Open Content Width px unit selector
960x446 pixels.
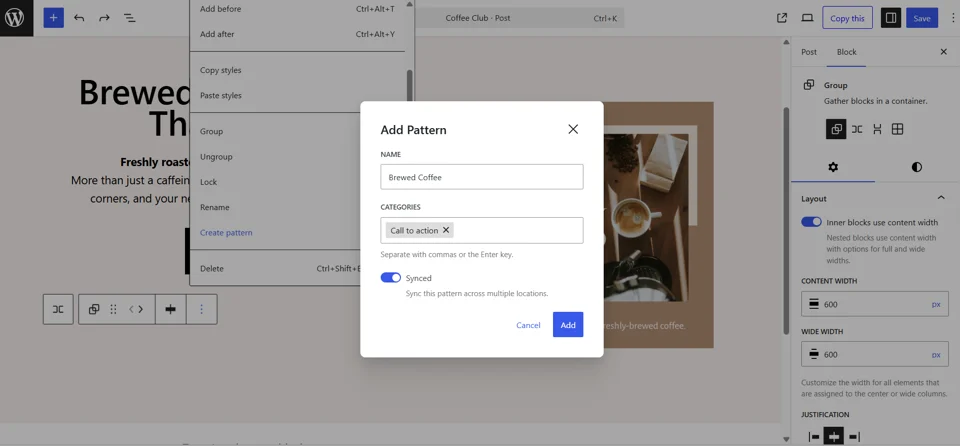(x=936, y=304)
